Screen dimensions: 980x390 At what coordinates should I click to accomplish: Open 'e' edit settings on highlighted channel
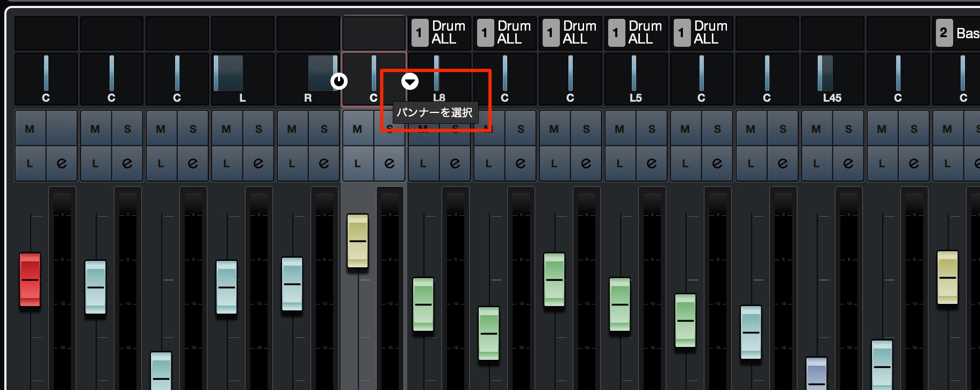pyautogui.click(x=390, y=163)
